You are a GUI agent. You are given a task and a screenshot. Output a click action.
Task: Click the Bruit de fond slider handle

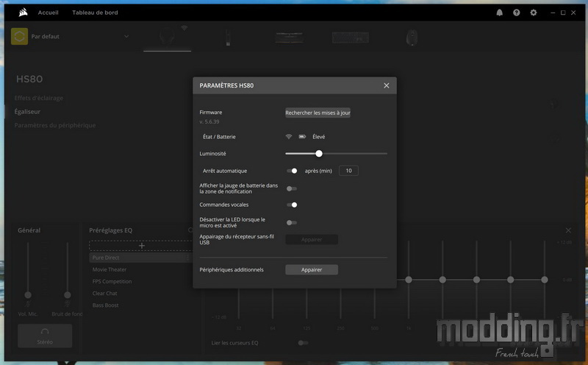(67, 295)
